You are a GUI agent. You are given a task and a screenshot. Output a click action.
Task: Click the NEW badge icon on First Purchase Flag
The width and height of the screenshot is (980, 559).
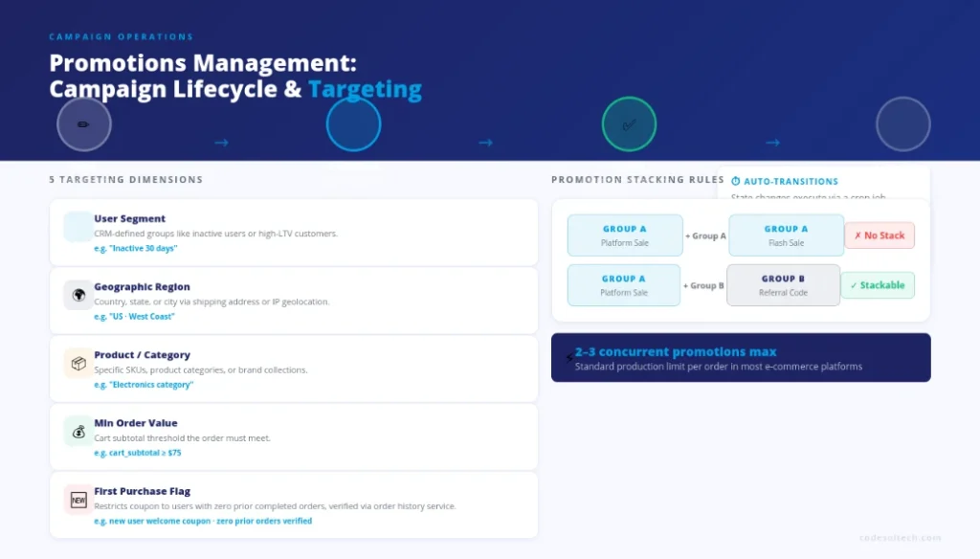pyautogui.click(x=77, y=499)
